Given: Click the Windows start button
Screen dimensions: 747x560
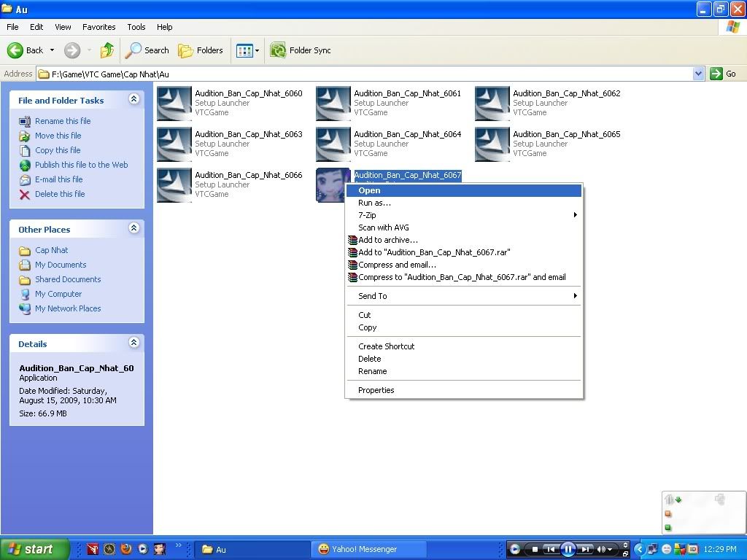Looking at the screenshot, I should pyautogui.click(x=35, y=549).
